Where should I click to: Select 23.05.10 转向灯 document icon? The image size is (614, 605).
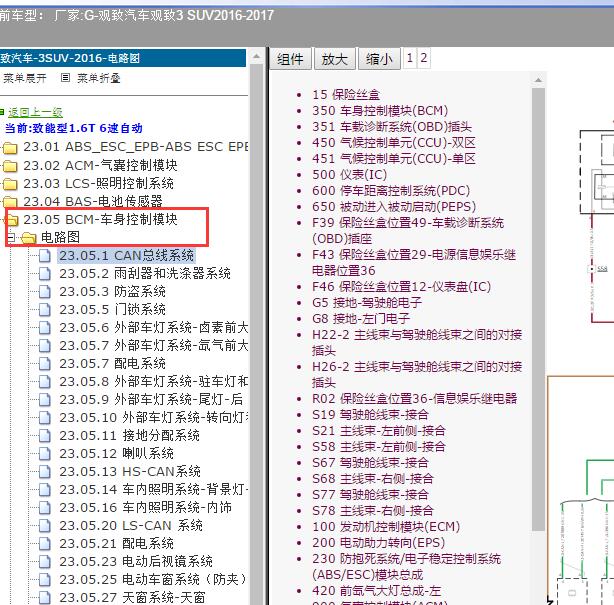pos(45,418)
